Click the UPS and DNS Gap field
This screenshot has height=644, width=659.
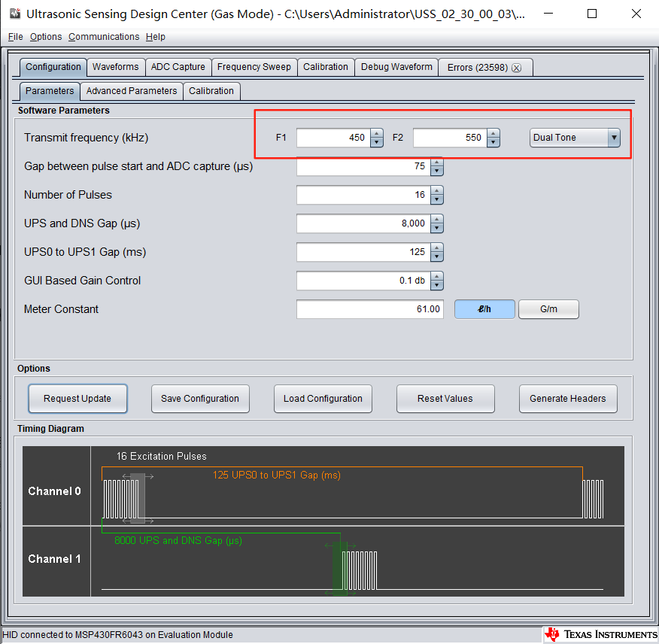pyautogui.click(x=363, y=223)
